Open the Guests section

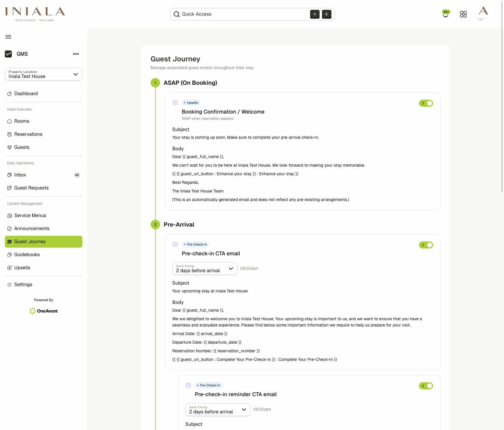point(21,147)
